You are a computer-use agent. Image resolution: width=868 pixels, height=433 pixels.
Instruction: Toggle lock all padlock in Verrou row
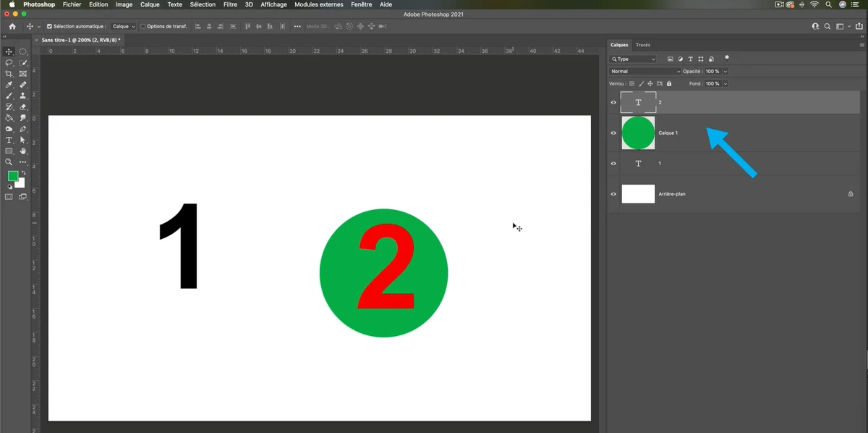[669, 83]
